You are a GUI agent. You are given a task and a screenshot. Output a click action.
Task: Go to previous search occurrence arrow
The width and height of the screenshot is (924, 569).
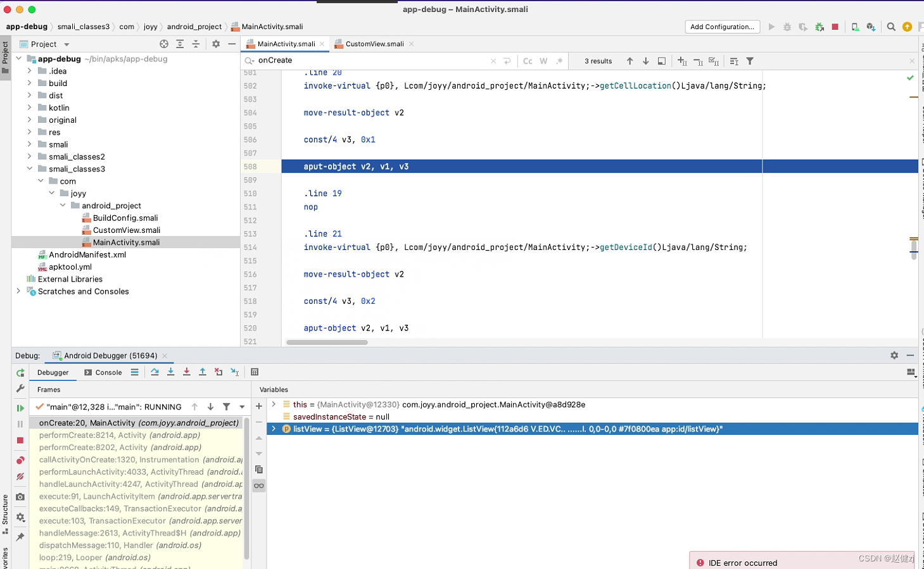[x=630, y=61]
